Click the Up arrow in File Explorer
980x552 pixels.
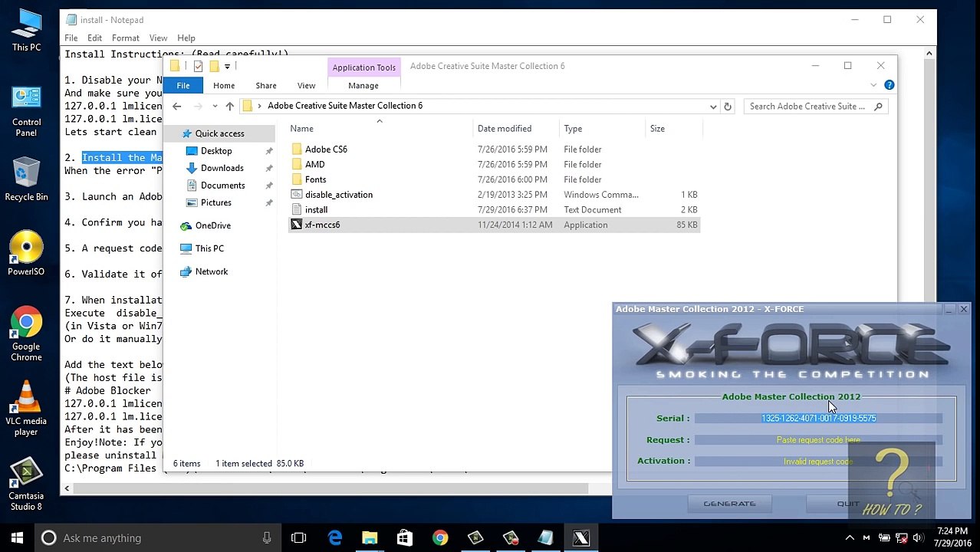point(229,107)
